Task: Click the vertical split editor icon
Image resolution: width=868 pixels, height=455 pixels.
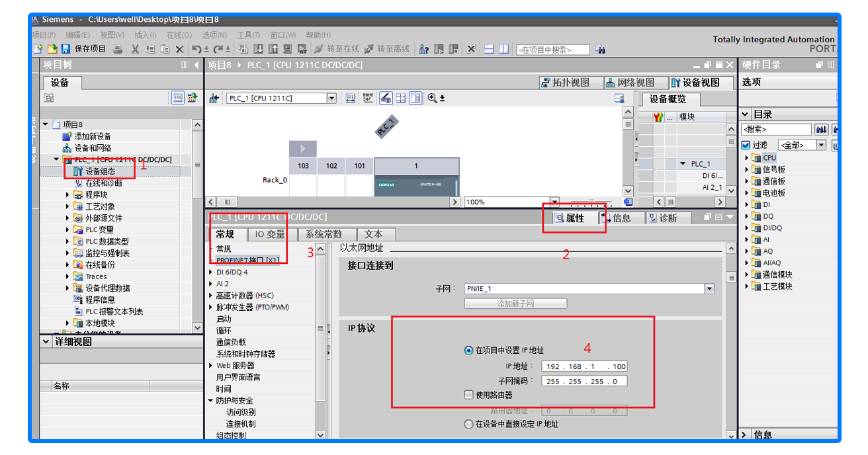Action: 503,49
